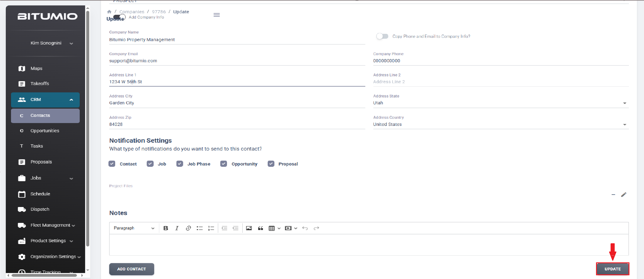Open the Time Tracking menu item
The width and height of the screenshot is (644, 279).
[45, 272]
